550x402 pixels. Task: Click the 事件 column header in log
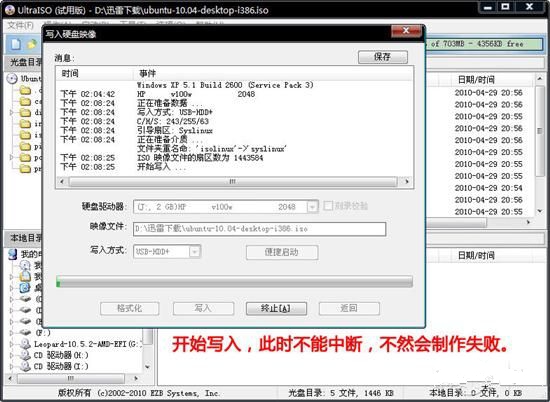tap(147, 74)
